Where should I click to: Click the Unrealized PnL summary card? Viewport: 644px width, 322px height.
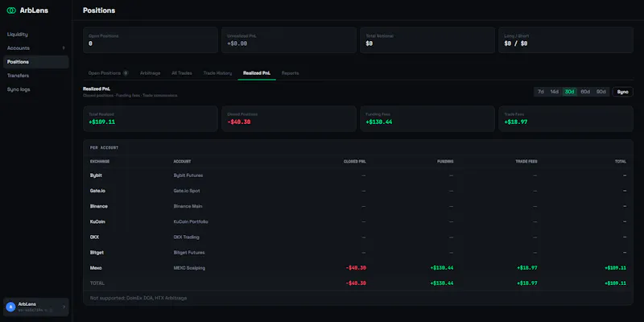[289, 39]
